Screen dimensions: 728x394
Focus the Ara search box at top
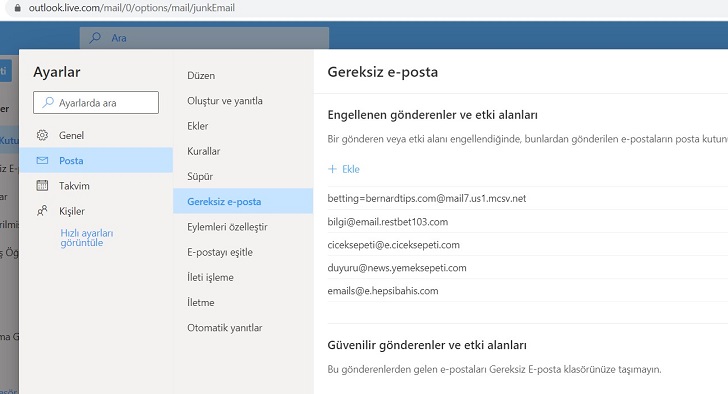[x=204, y=38]
